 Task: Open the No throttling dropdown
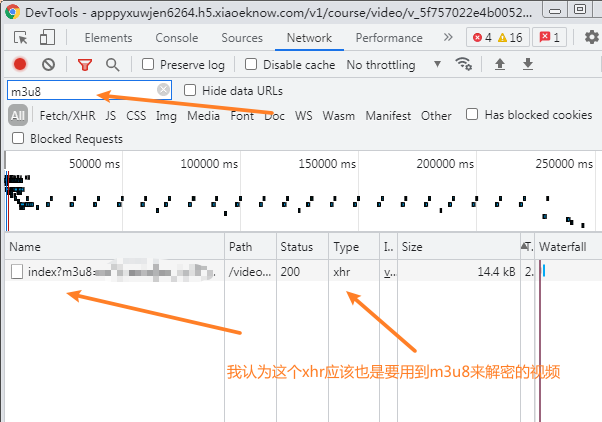point(394,65)
